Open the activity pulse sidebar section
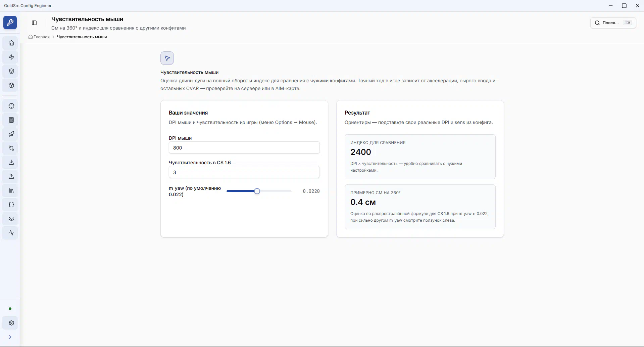The width and height of the screenshot is (644, 347). pyautogui.click(x=11, y=233)
